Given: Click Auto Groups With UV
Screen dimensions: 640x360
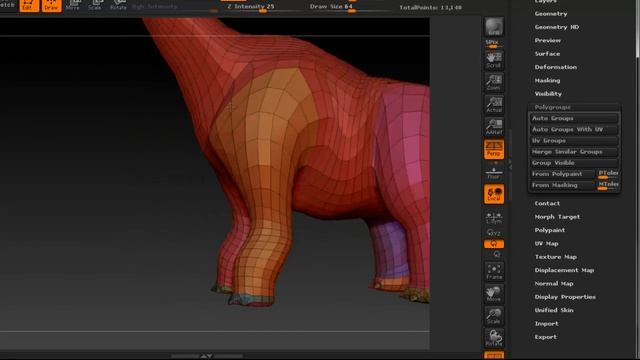Looking at the screenshot, I should point(574,129).
